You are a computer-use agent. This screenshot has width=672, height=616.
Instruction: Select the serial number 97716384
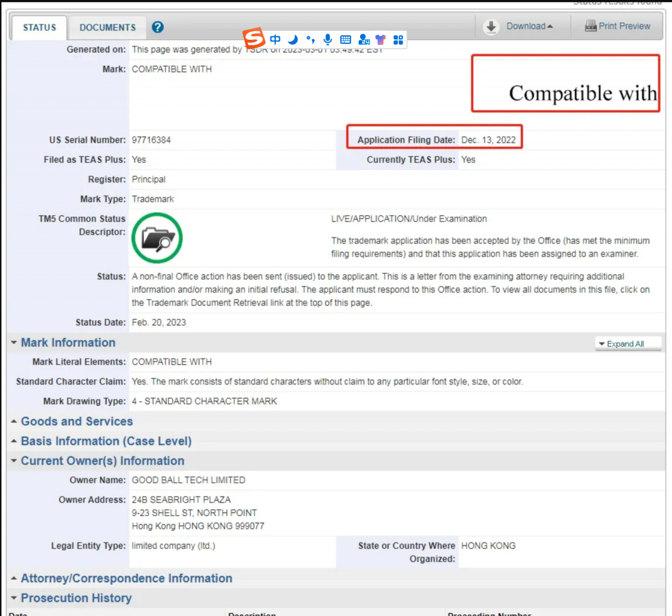[151, 140]
